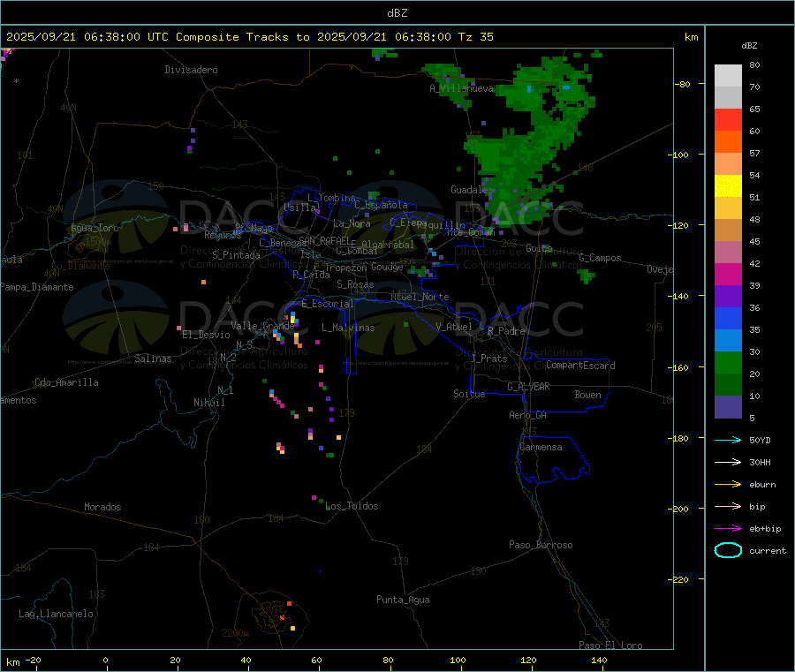795x672 pixels.
Task: Select the purple 36-39 dBZ color band
Action: 728,297
